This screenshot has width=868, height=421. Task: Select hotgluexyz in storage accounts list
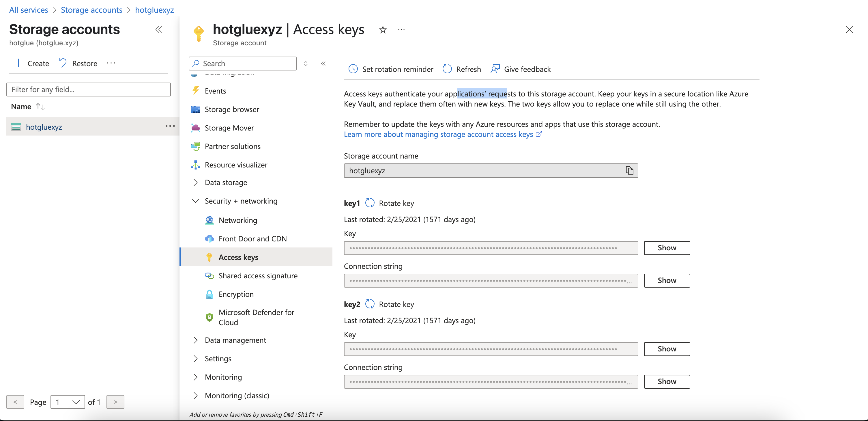click(x=44, y=127)
